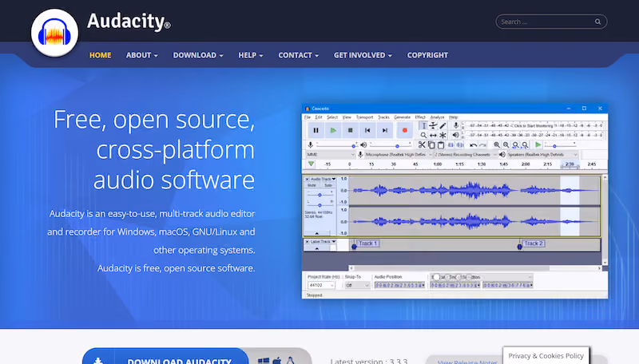Click the recording meter microphone icon
The height and width of the screenshot is (364, 639).
pyautogui.click(x=456, y=125)
